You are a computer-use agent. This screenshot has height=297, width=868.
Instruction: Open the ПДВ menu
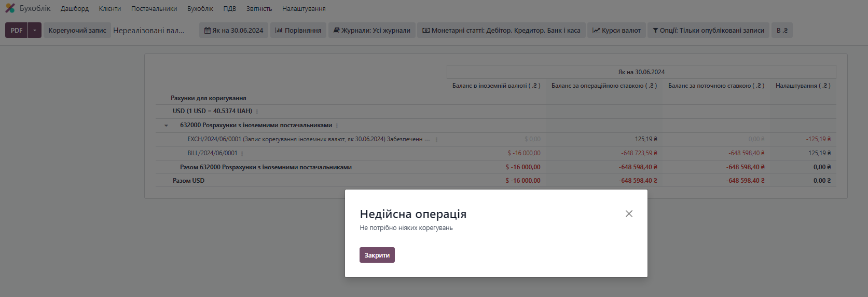click(x=230, y=9)
